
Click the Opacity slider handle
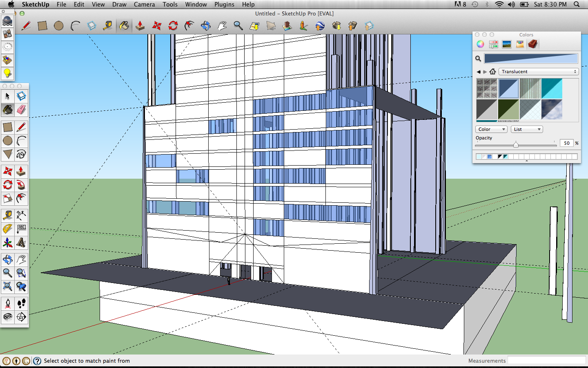[x=516, y=144]
